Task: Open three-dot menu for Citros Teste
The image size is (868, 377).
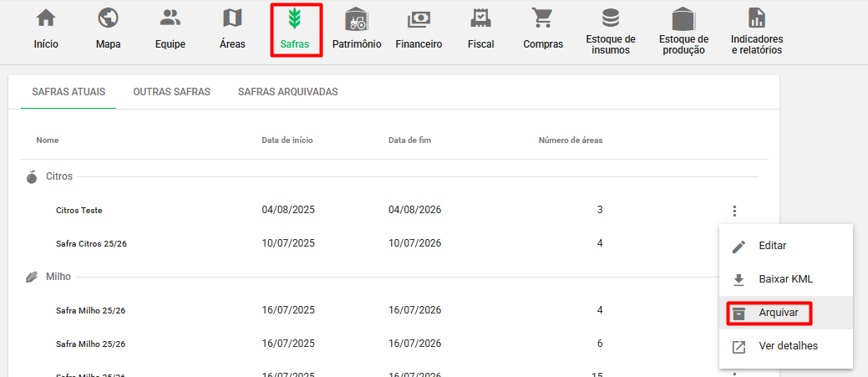Action: click(733, 211)
